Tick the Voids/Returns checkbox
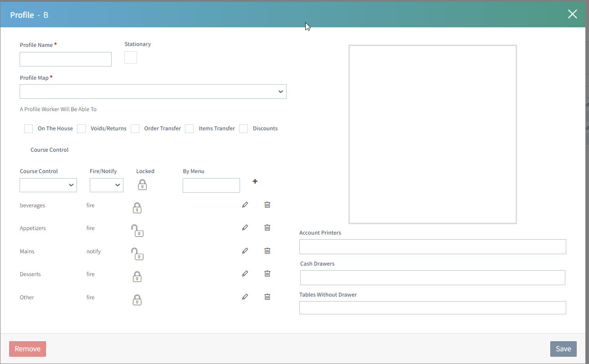589x364 pixels. pos(82,128)
